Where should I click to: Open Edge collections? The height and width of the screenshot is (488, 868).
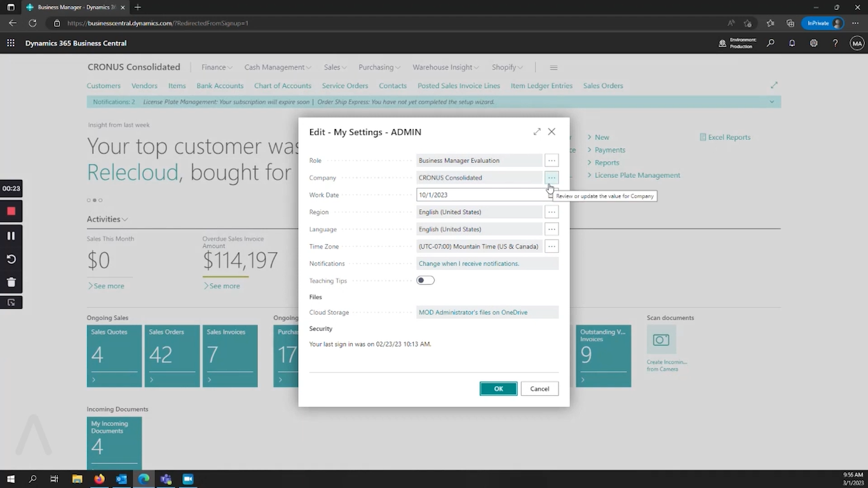[790, 23]
